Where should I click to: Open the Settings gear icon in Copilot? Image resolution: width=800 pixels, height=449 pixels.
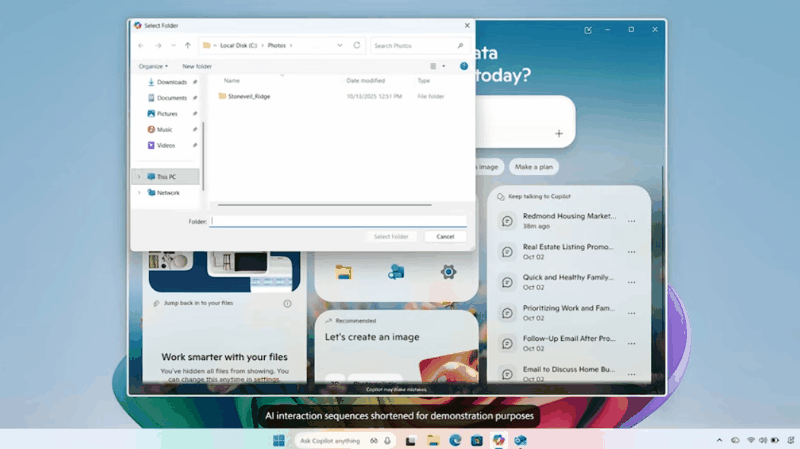click(449, 271)
